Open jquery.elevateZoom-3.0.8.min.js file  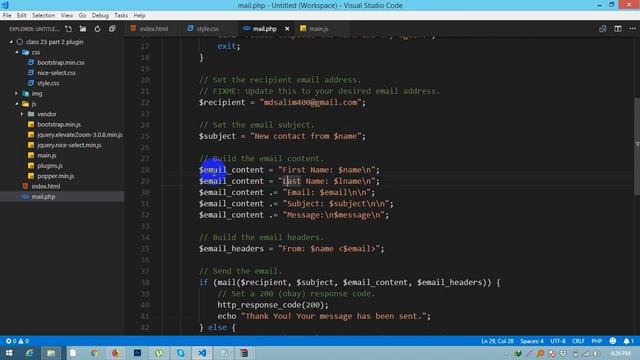79,134
